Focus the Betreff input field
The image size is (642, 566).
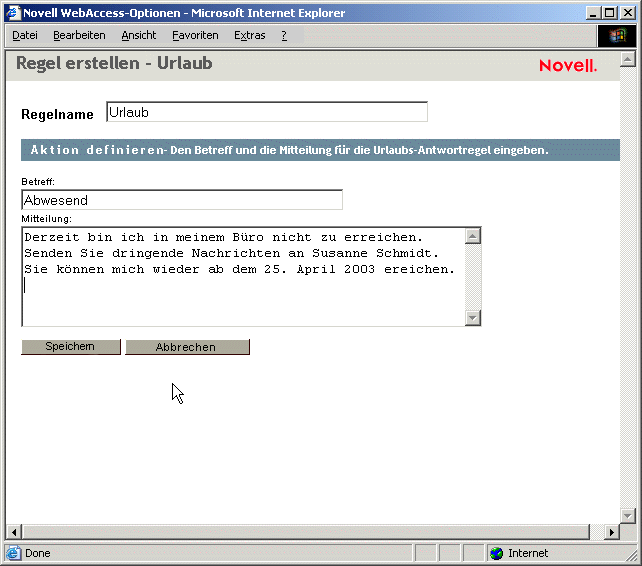(x=182, y=200)
